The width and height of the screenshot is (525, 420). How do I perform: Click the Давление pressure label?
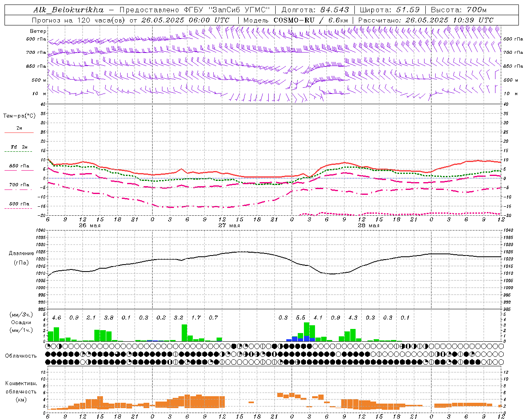(x=21, y=253)
